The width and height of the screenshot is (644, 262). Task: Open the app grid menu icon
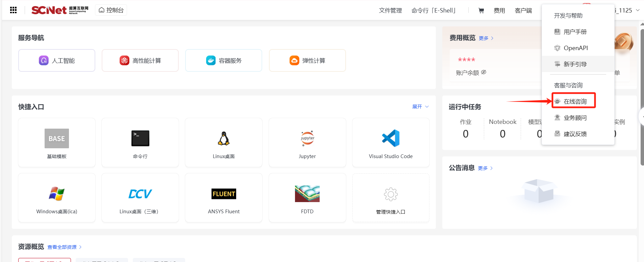pyautogui.click(x=14, y=10)
